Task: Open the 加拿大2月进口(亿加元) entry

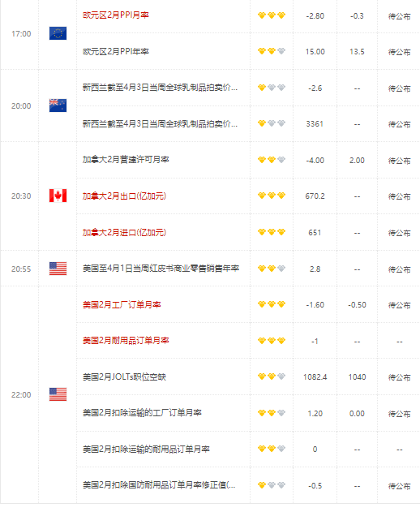Action: 124,233
